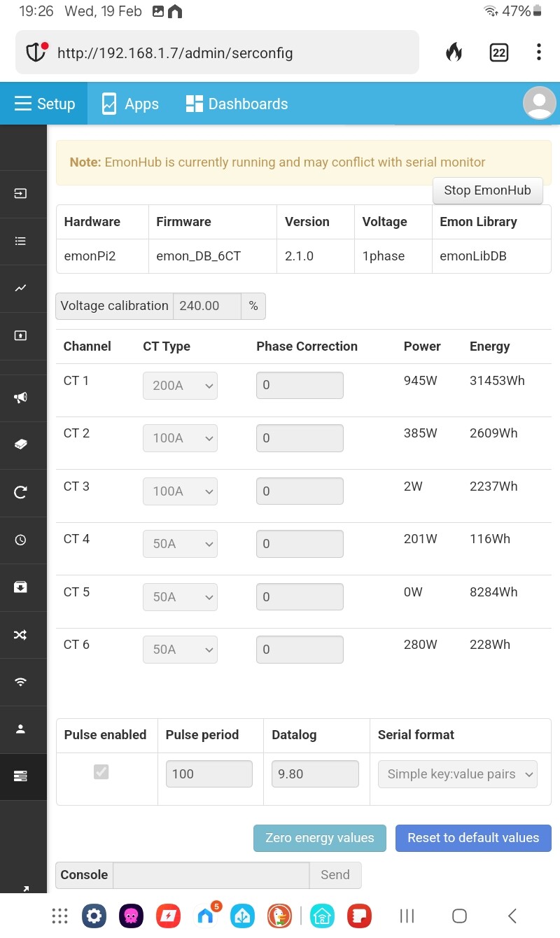Image resolution: width=560 pixels, height=938 pixels.
Task: Click the megaphone icon in sidebar
Action: 21,398
